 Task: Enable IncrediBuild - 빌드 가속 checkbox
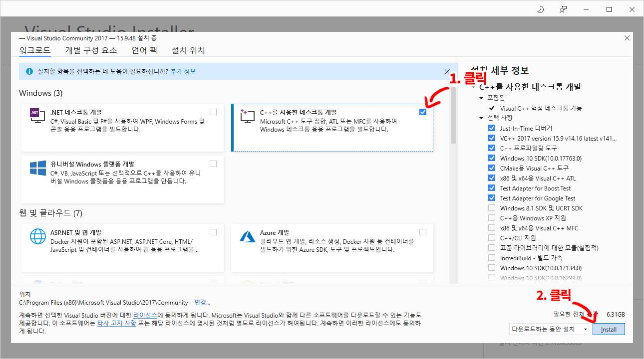tap(492, 258)
